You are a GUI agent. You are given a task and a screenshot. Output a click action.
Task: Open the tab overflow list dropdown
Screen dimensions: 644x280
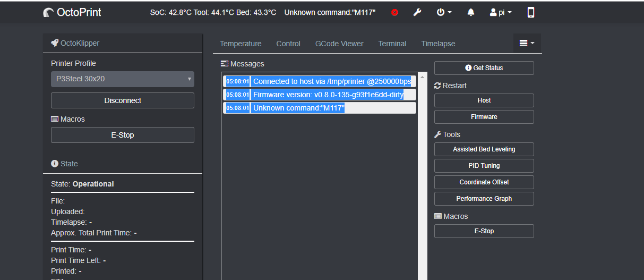527,43
